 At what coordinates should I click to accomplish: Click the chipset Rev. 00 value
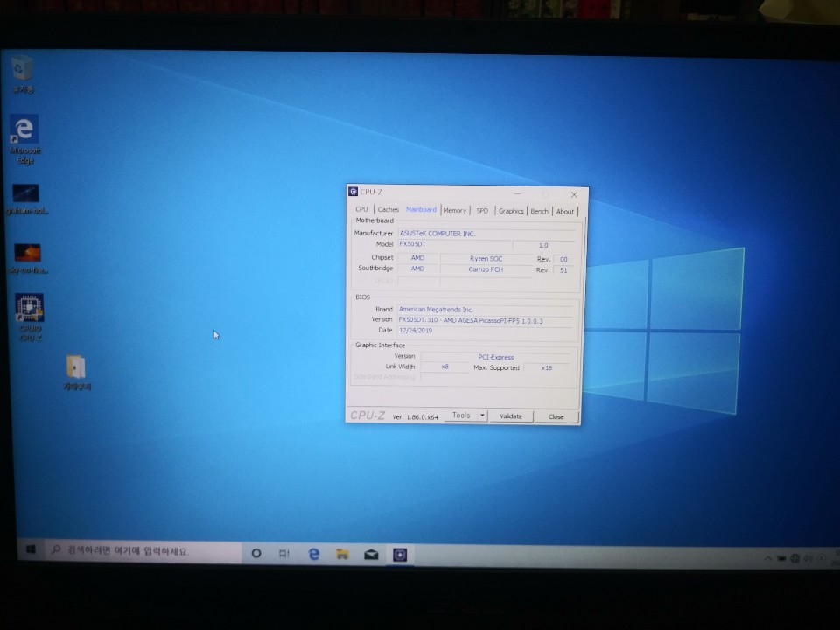563,259
